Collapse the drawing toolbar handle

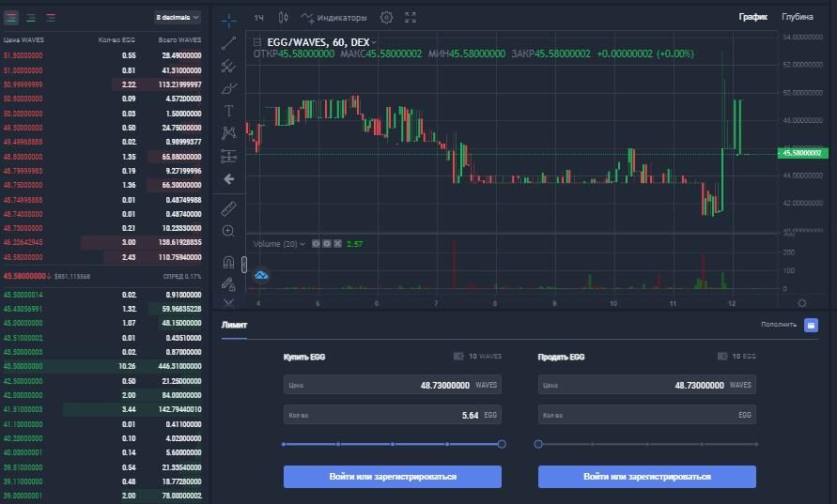(x=244, y=265)
